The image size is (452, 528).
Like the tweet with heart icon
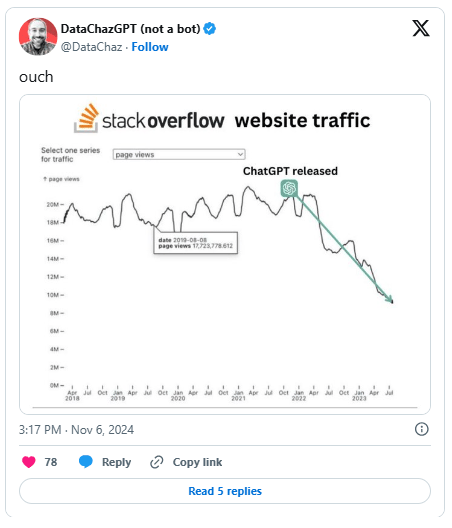click(x=29, y=462)
